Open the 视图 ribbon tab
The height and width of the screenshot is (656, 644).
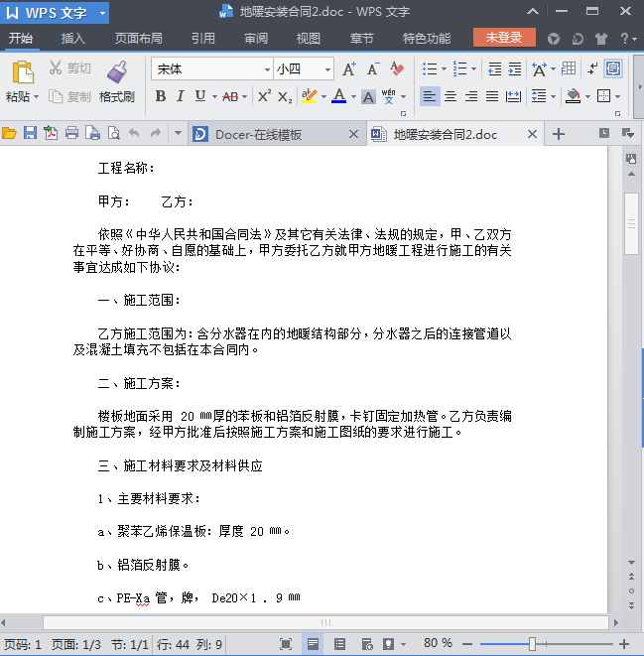point(309,39)
